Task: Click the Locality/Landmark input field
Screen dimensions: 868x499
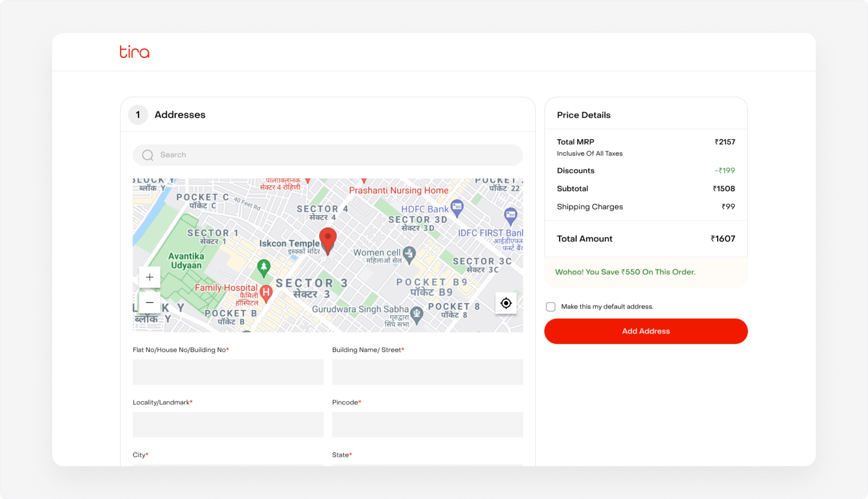Action: [228, 425]
